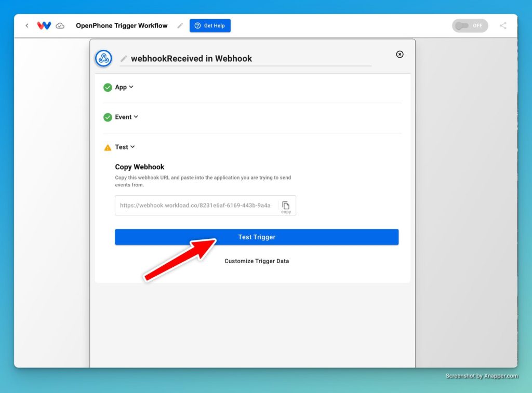Click the Webhook app circular icon
Screen dimensions: 532x393
point(103,58)
